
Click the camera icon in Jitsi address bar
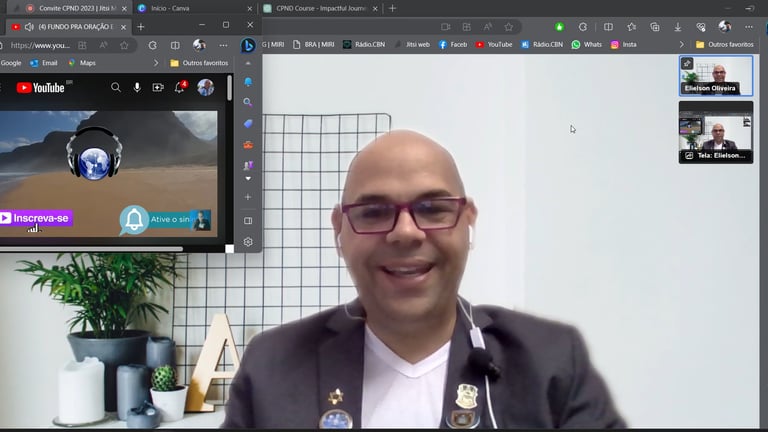(x=445, y=27)
